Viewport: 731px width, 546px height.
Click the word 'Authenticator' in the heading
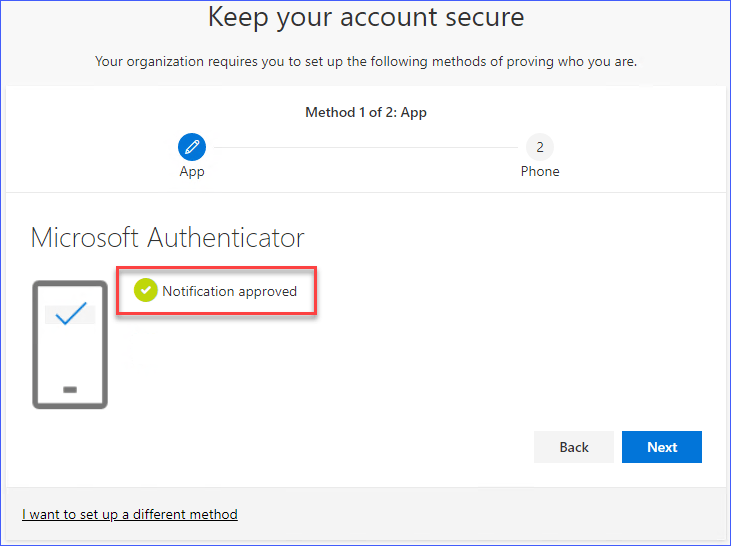[x=225, y=237]
